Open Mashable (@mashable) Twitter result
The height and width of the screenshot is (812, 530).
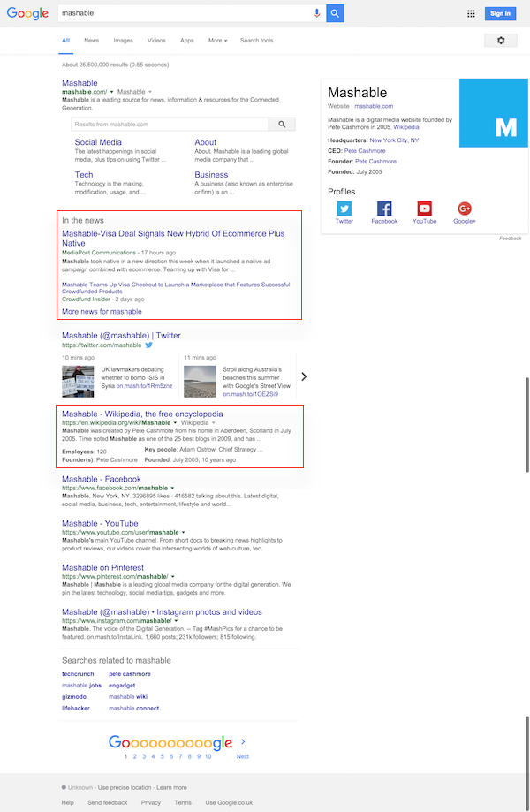[x=121, y=336]
